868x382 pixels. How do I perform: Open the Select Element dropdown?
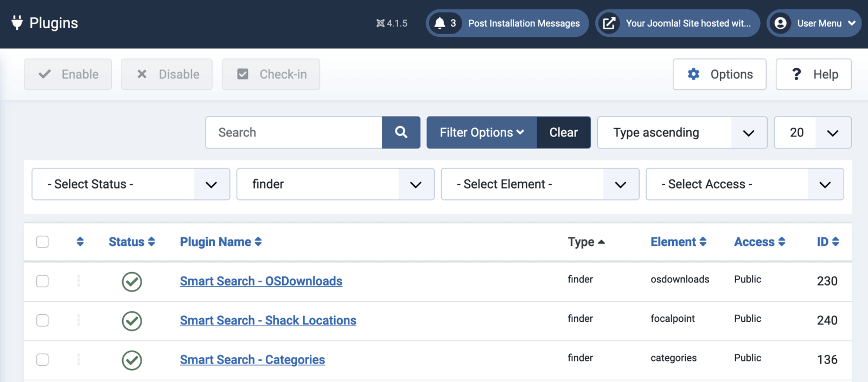coord(540,184)
